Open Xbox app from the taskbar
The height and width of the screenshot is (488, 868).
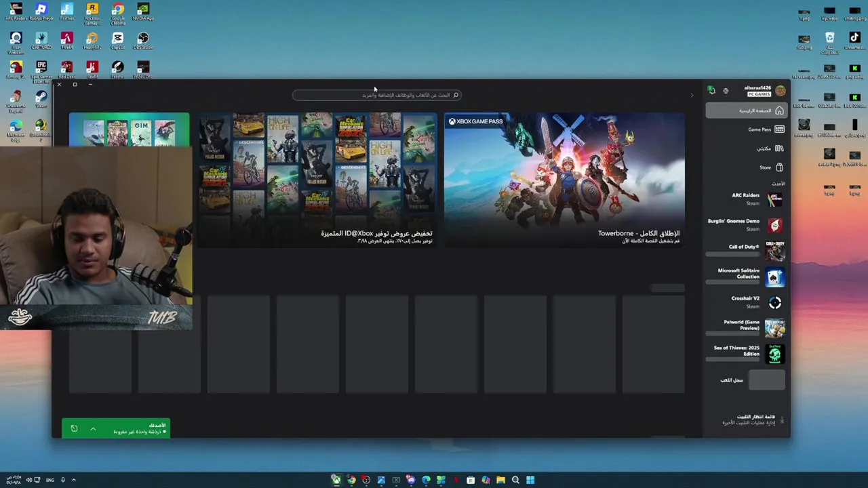[336, 480]
